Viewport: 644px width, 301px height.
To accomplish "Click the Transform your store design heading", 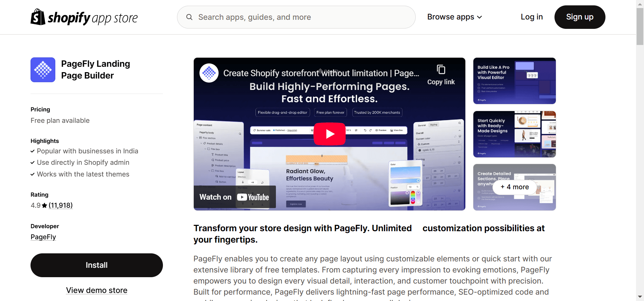I will click(x=369, y=234).
